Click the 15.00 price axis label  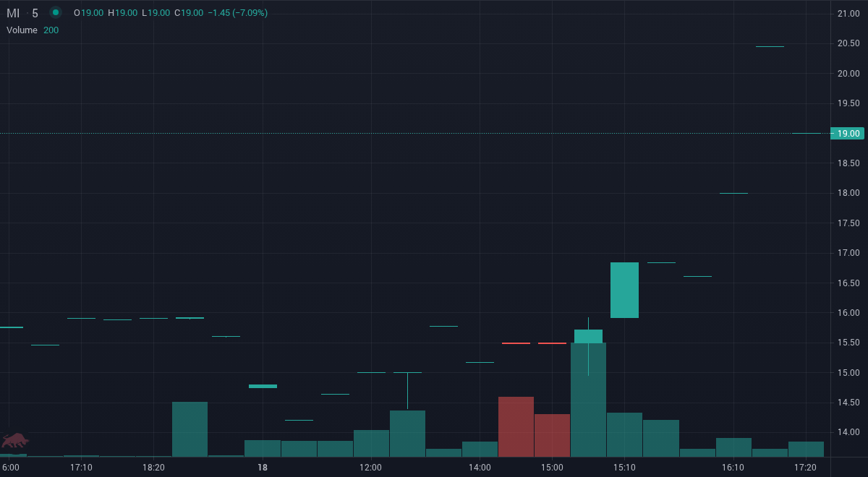(848, 373)
